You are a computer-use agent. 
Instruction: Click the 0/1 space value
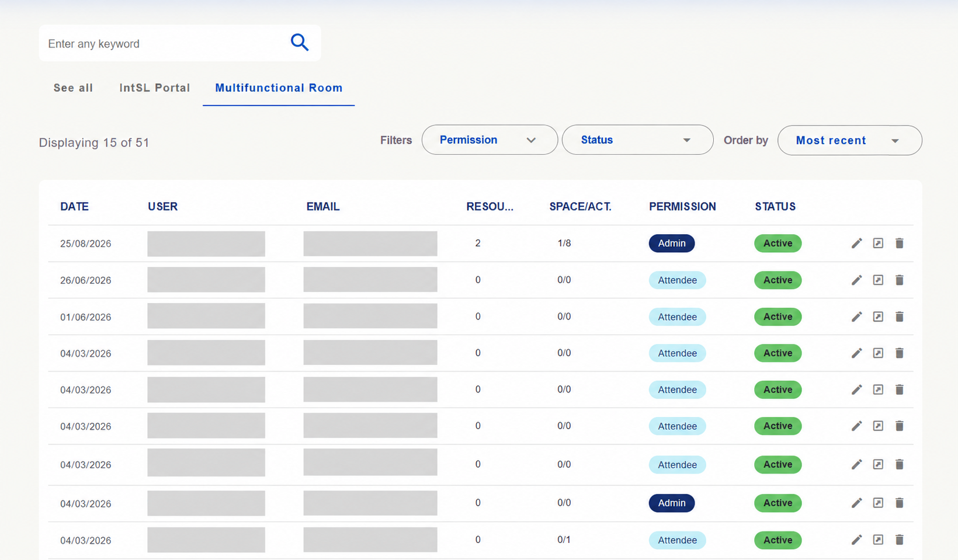[x=564, y=540]
